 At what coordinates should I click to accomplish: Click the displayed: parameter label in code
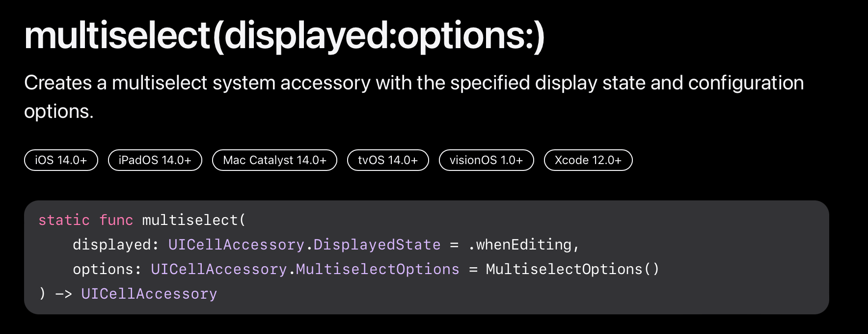(111, 245)
